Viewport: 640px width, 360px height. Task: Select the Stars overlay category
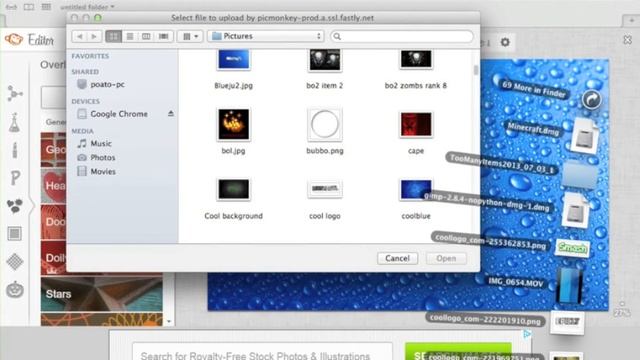pos(102,294)
